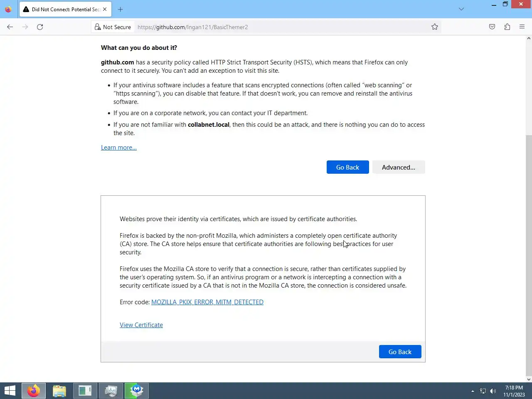This screenshot has width=532, height=399.
Task: Open the monitor-chart app in taskbar
Action: point(111,391)
